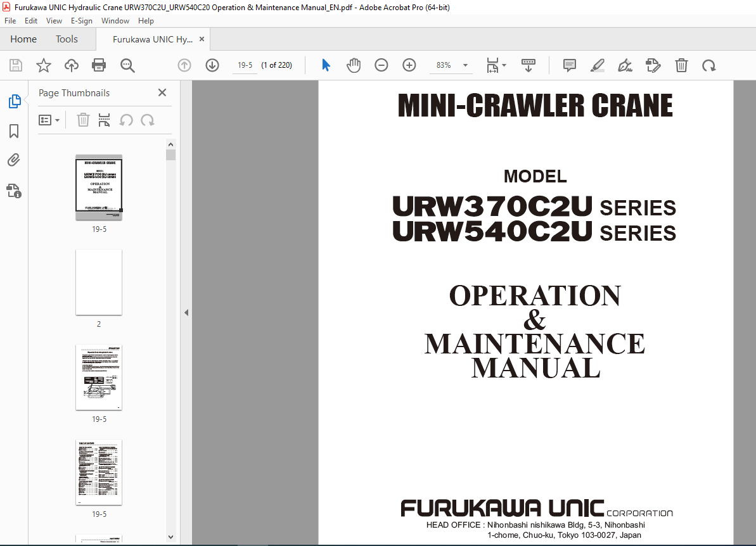Select the third page thumbnail with diagram
The height and width of the screenshot is (546, 756).
(99, 378)
